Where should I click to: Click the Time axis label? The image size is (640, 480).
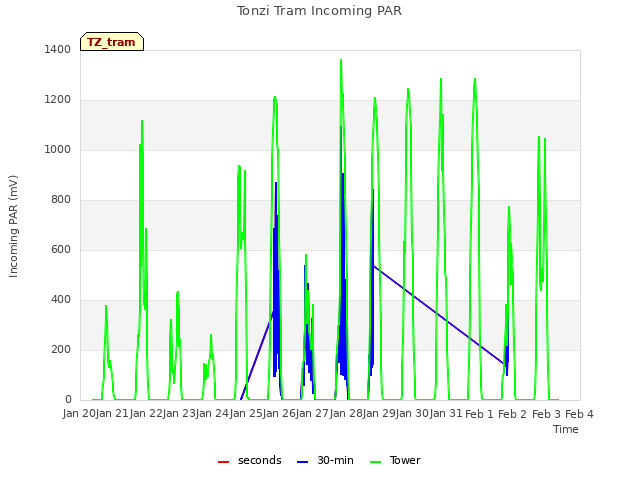pyautogui.click(x=566, y=429)
